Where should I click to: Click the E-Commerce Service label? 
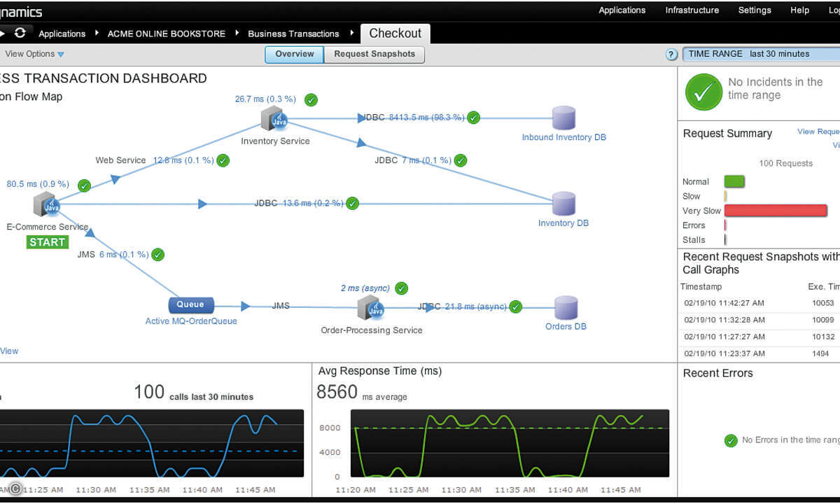(48, 227)
